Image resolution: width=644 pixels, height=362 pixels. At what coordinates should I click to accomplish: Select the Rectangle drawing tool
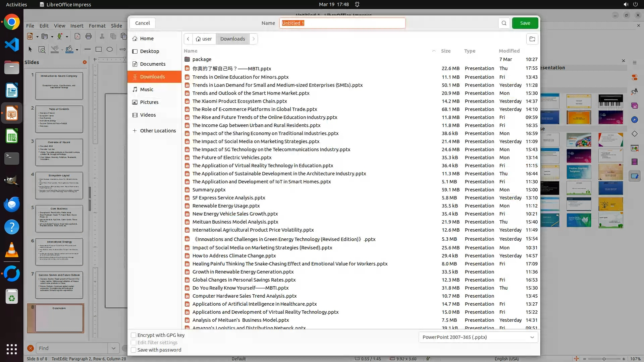pos(99,49)
